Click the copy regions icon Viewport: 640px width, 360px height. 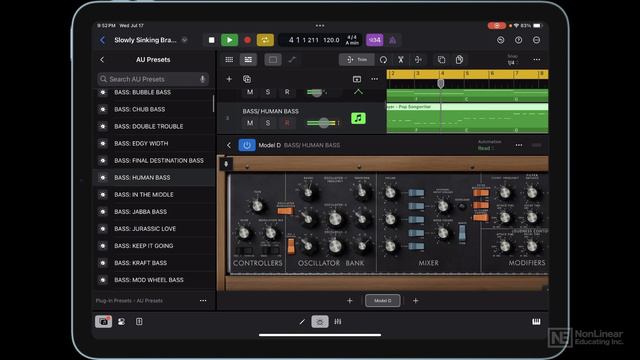[x=441, y=60]
